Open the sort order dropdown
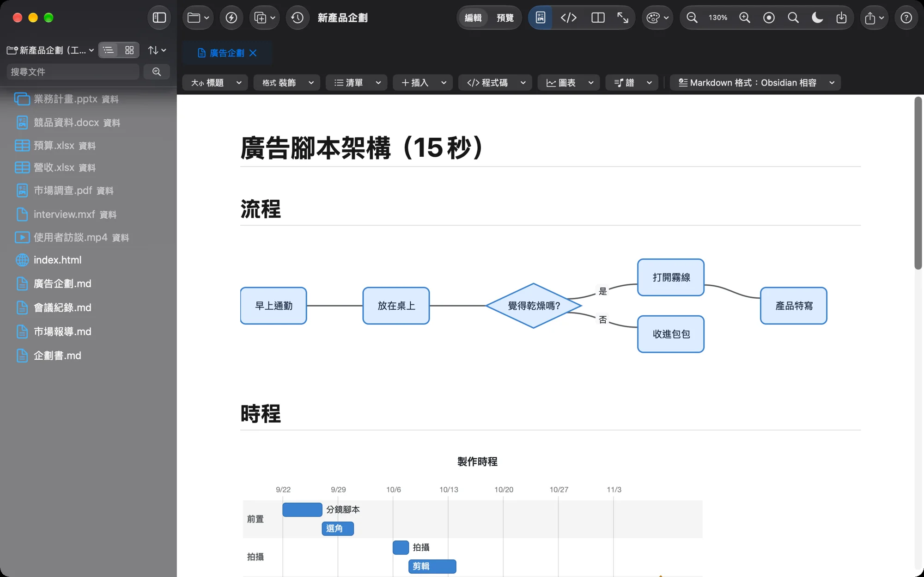This screenshot has height=577, width=924. coord(157,50)
